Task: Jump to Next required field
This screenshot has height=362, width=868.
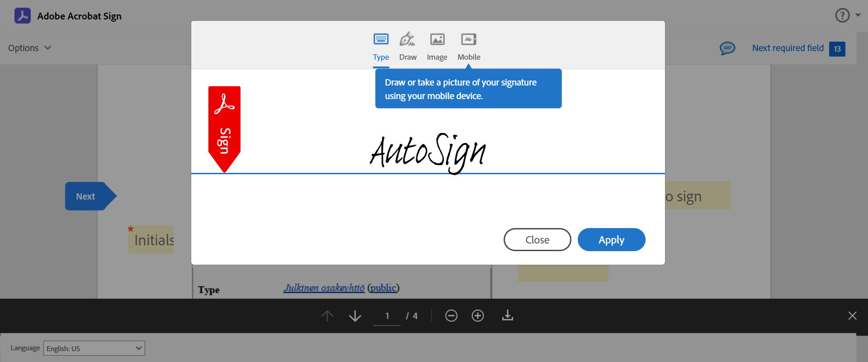Action: click(798, 48)
